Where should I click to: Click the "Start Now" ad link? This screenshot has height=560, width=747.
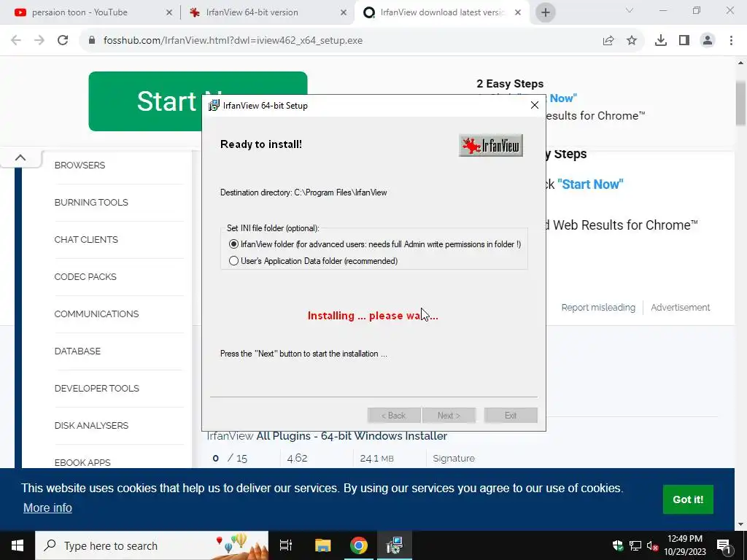coord(590,184)
